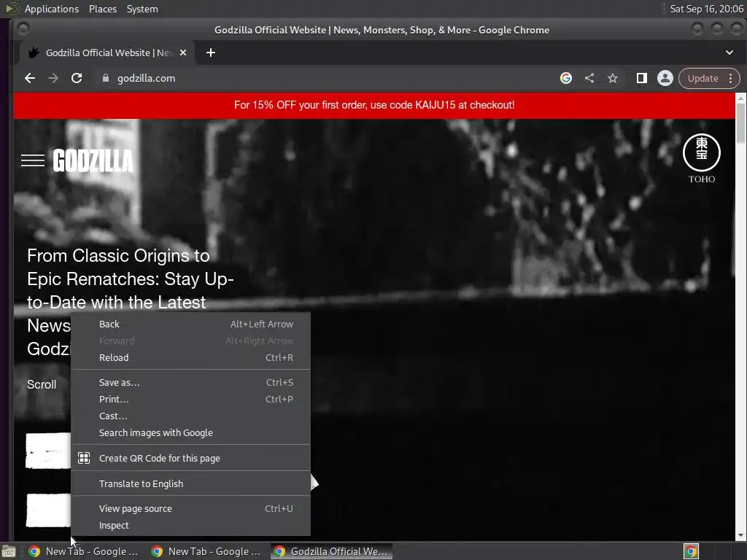Select Save as… in context menu
Screen dimensions: 747x560
tap(190, 382)
